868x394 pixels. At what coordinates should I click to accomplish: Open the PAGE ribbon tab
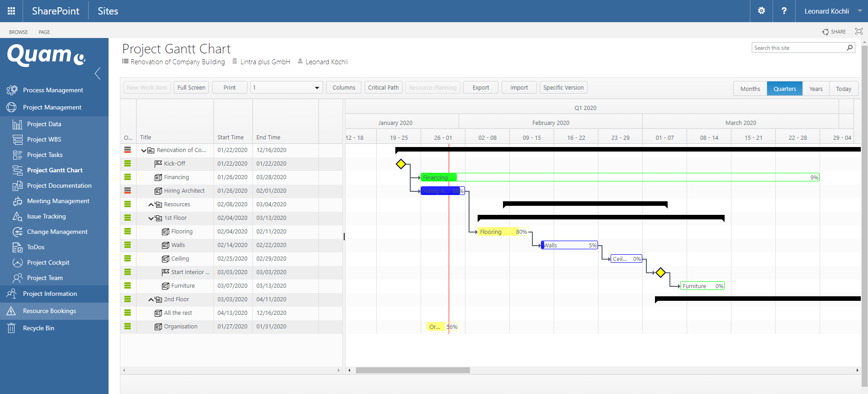coord(44,32)
